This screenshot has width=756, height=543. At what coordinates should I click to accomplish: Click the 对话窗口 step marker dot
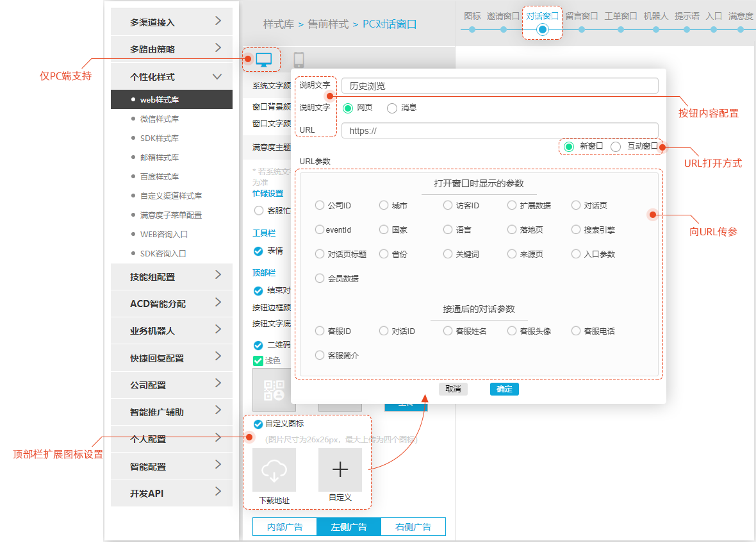click(x=543, y=29)
